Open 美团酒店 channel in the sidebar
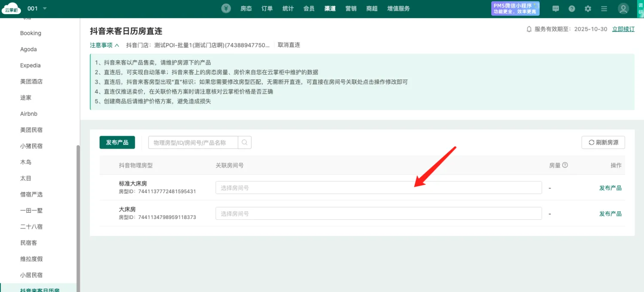The height and width of the screenshot is (292, 644). tap(31, 82)
